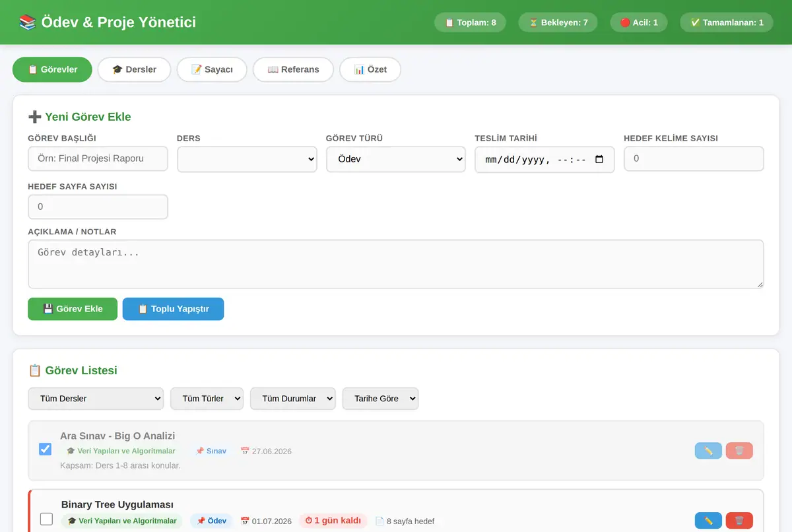Click the Toplam: 8 stat badge
Viewport: 792px width, 532px height.
click(470, 22)
